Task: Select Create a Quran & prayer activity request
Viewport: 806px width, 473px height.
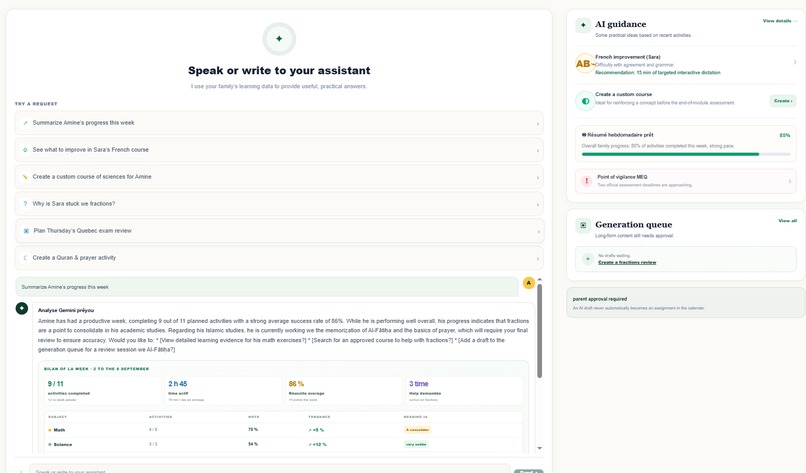Action: tap(279, 258)
